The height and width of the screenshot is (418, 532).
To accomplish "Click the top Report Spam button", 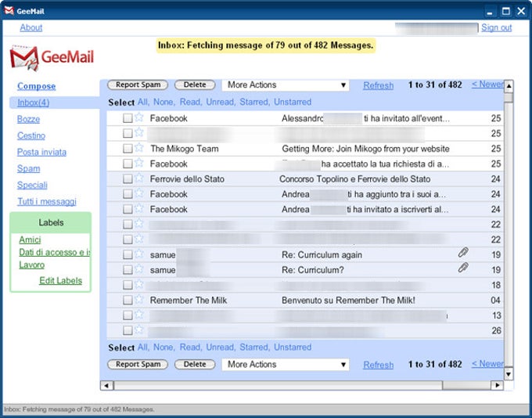I will click(x=138, y=85).
